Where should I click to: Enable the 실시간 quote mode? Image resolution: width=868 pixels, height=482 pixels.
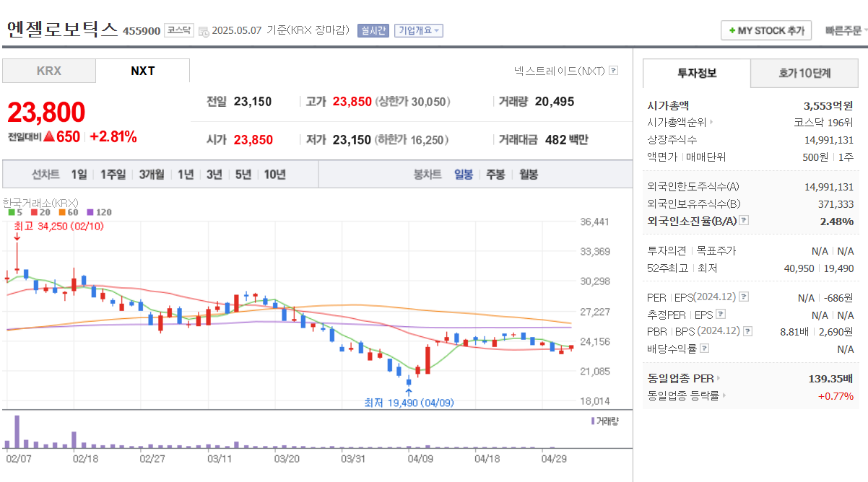click(x=374, y=30)
